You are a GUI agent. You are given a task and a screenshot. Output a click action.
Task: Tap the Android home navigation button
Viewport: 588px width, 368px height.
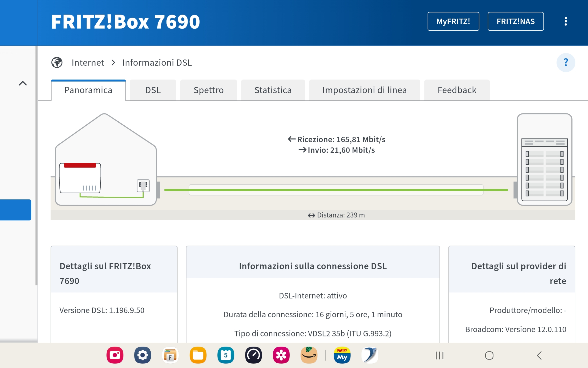click(x=489, y=355)
